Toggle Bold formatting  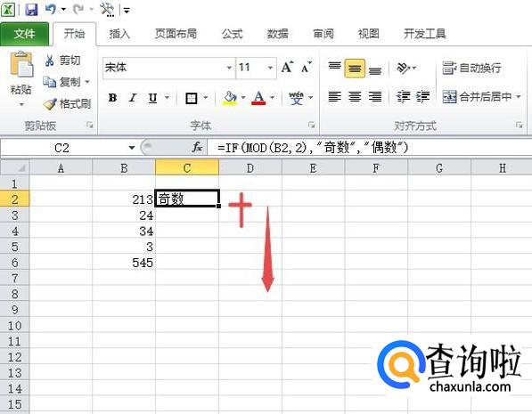click(112, 98)
